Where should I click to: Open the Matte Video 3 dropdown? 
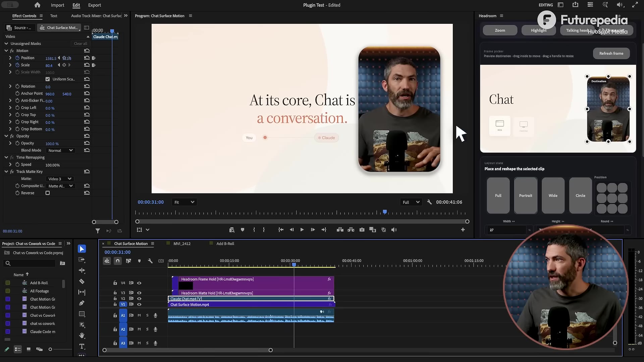60,179
